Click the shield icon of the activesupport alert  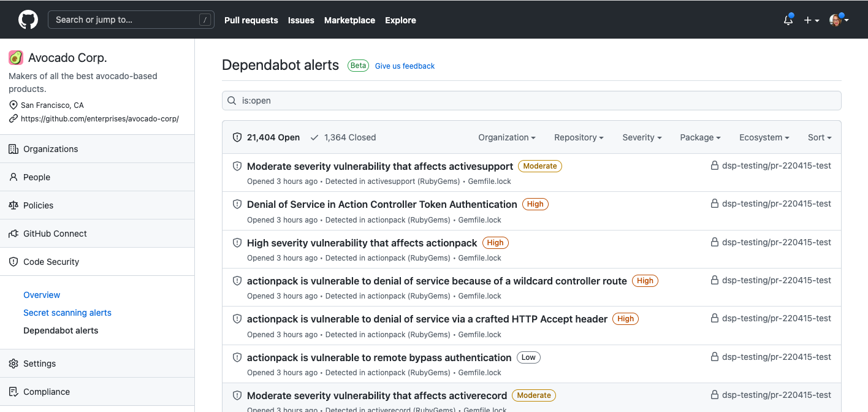[x=237, y=166]
